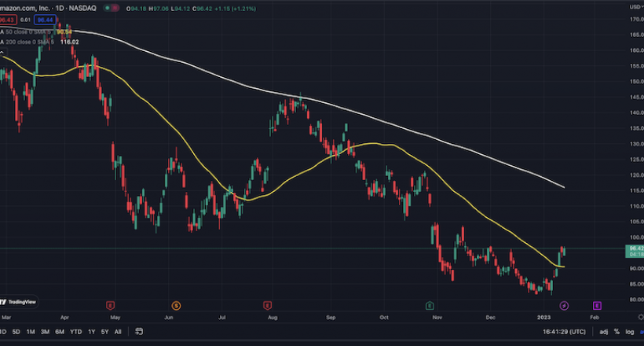Toggle adjusted data with adj
Viewport: 644px width, 346px height.
pyautogui.click(x=603, y=332)
